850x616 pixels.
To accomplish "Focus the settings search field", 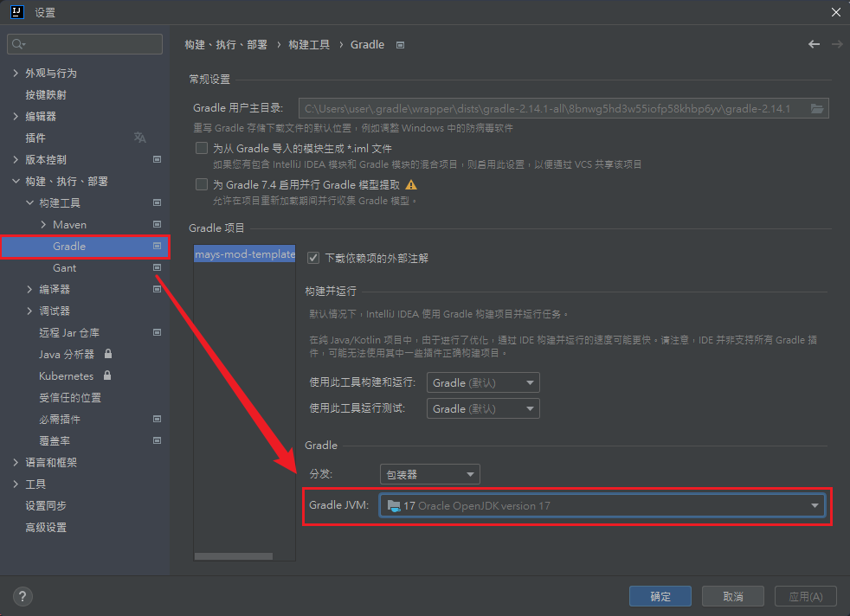I will point(85,44).
